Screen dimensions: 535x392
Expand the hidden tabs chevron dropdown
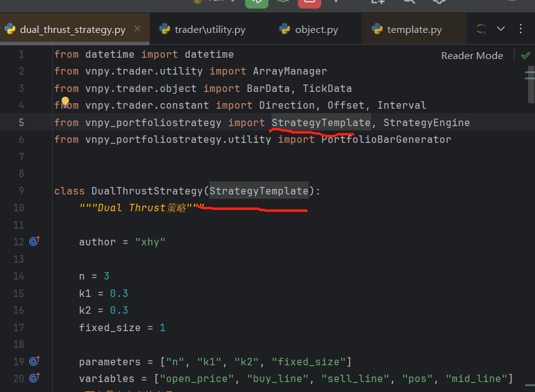click(x=501, y=29)
